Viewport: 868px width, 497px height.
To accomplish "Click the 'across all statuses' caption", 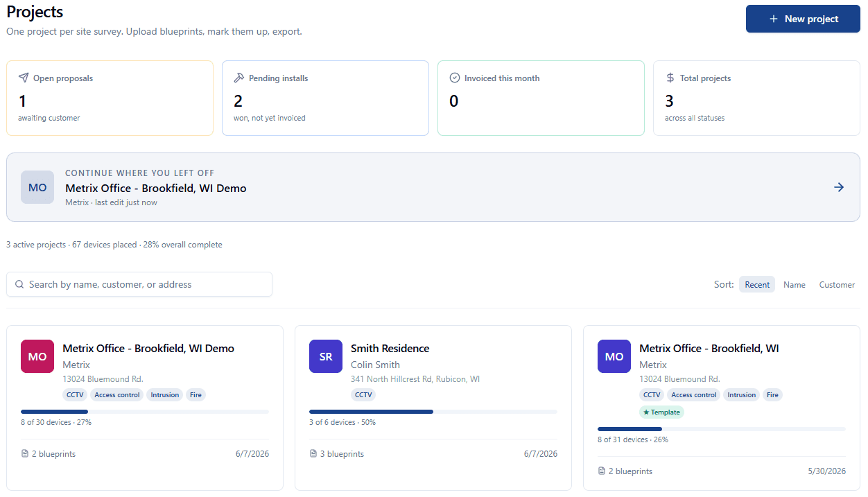I will tap(695, 118).
